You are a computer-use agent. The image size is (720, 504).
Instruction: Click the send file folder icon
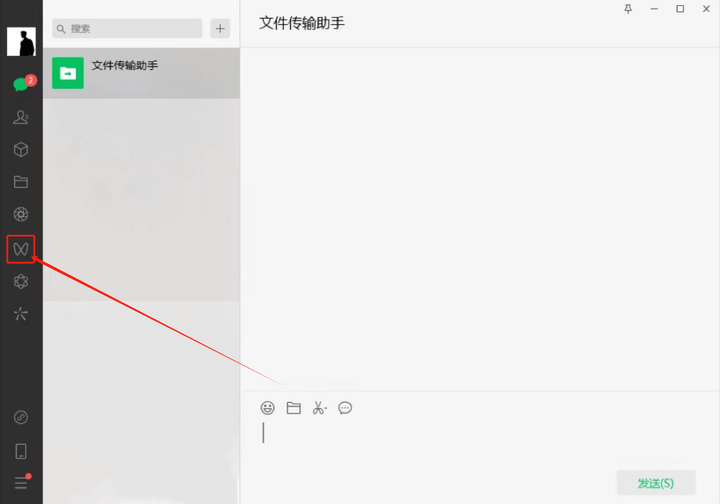294,408
